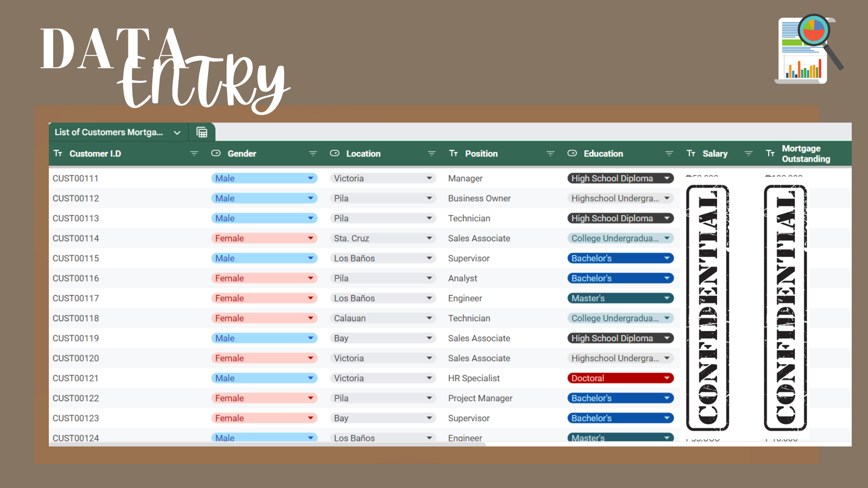Open filter icon on Customer I.D column
Viewport: 868px width, 488px height.
pyautogui.click(x=194, y=154)
